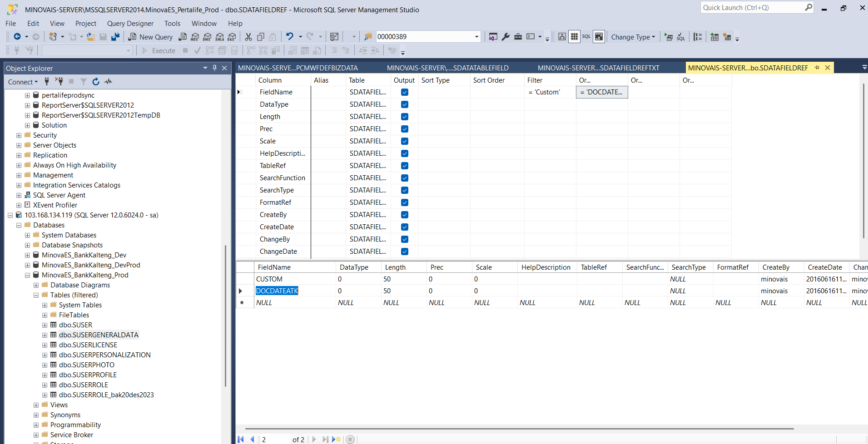Toggle the SQL pane icon
This screenshot has width=868, height=444.
point(586,37)
